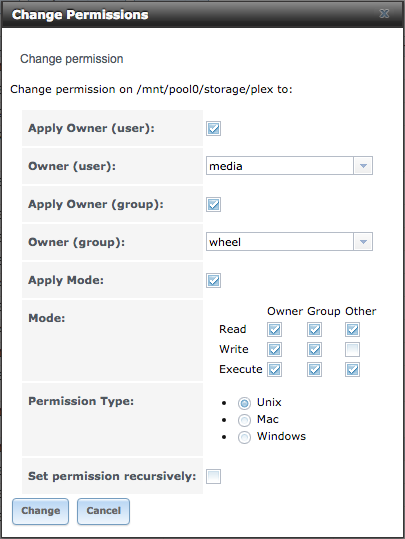The image size is (405, 539).
Task: Toggle Owner Read permission checkbox
Action: point(274,330)
